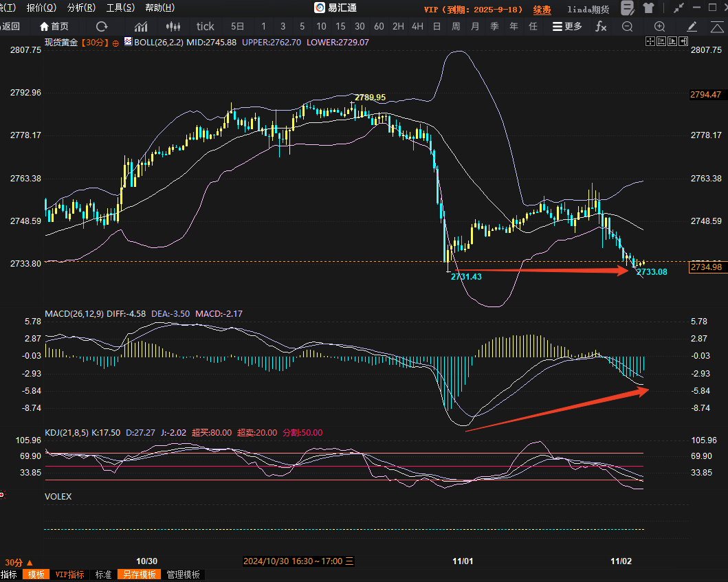The height and width of the screenshot is (582, 728).
Task: Select the pencil drawing tool icon
Action: (x=692, y=27)
